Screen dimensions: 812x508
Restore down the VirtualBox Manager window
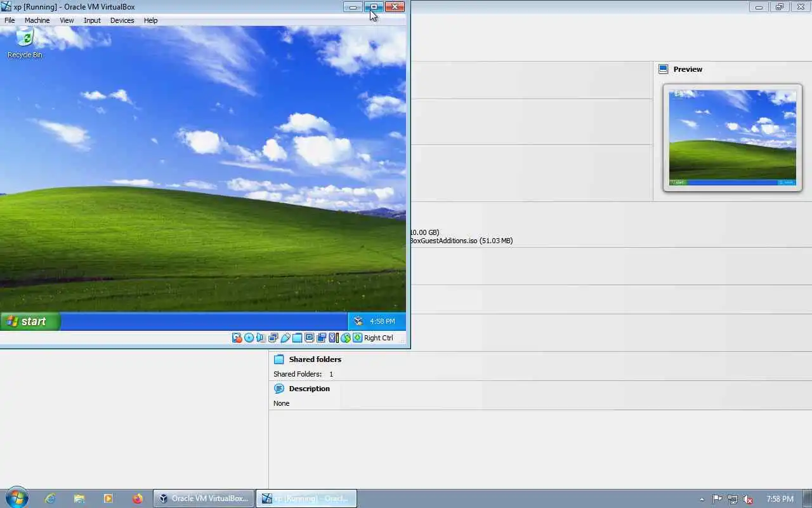pos(780,7)
